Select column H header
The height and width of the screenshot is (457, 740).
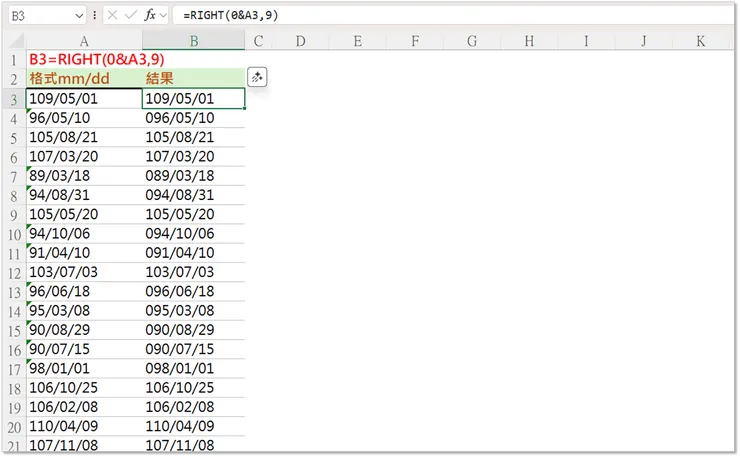(529, 41)
